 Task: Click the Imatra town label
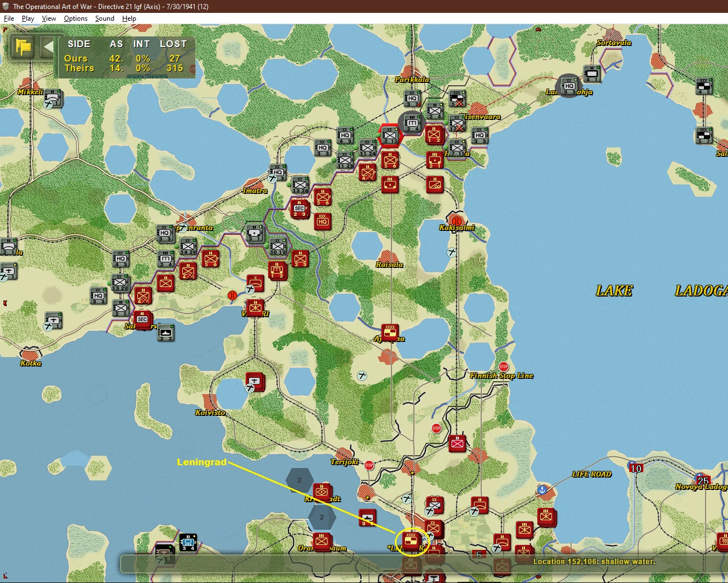(x=255, y=191)
